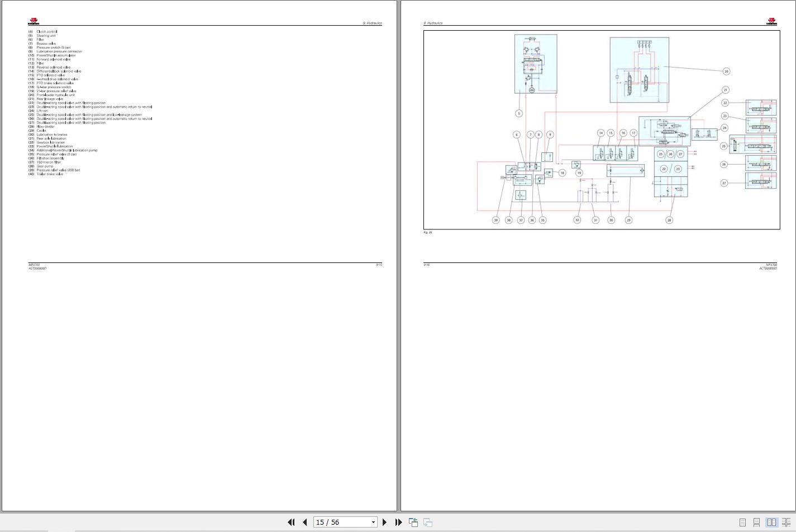The image size is (796, 532).
Task: Switch to single page view
Action: (742, 522)
